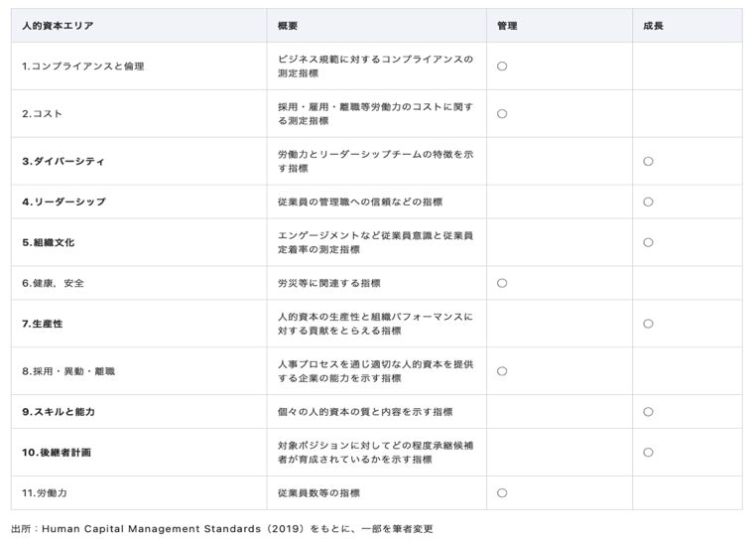This screenshot has width=756, height=539.
Task: Click circle in 管理 column for 健康, 安全
Action: 502,283
